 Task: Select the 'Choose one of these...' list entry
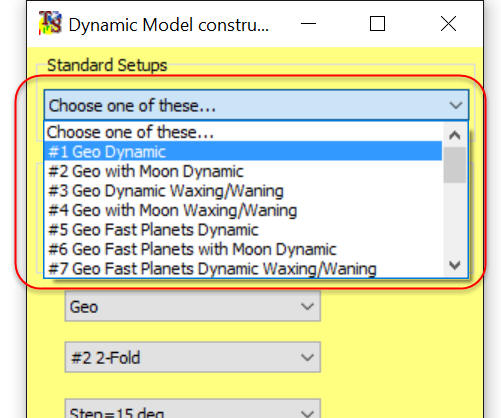243,132
